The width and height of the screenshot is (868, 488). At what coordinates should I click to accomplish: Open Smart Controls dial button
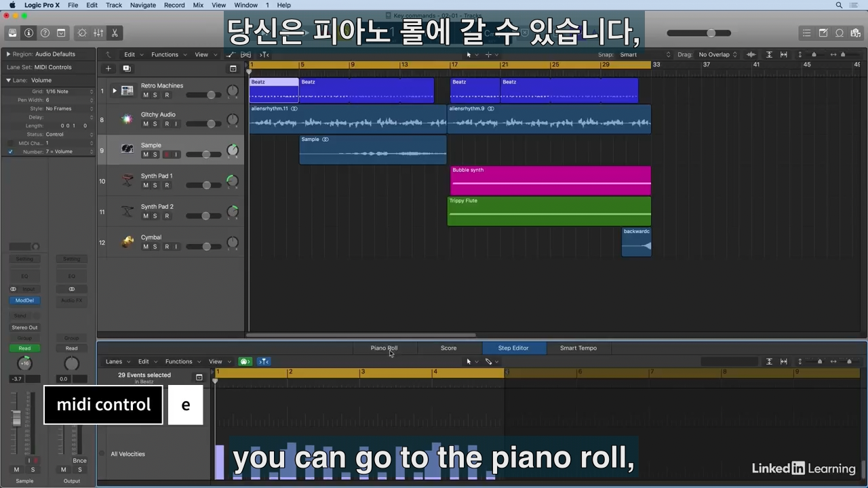(82, 33)
